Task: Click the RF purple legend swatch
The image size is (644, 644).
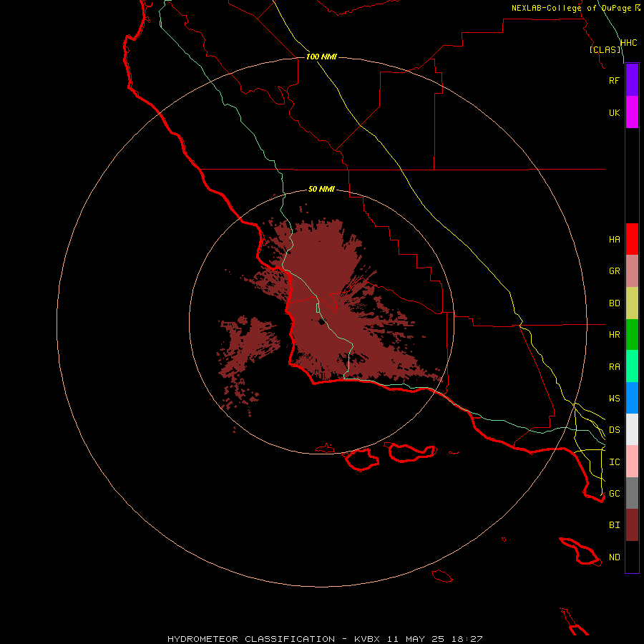Action: point(632,80)
